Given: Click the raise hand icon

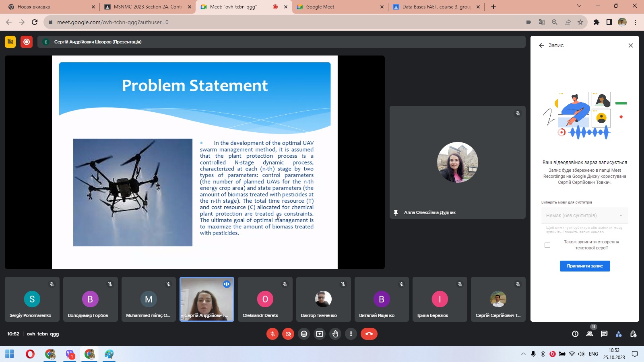Looking at the screenshot, I should pyautogui.click(x=335, y=334).
